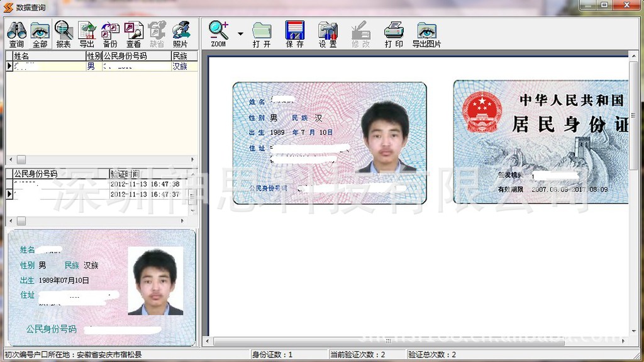This screenshot has width=644, height=362.
Task: Show all records with 全部 icon
Action: (x=40, y=34)
